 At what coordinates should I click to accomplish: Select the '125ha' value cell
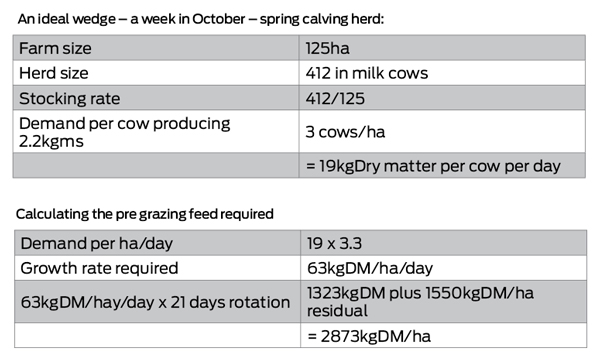click(x=442, y=48)
